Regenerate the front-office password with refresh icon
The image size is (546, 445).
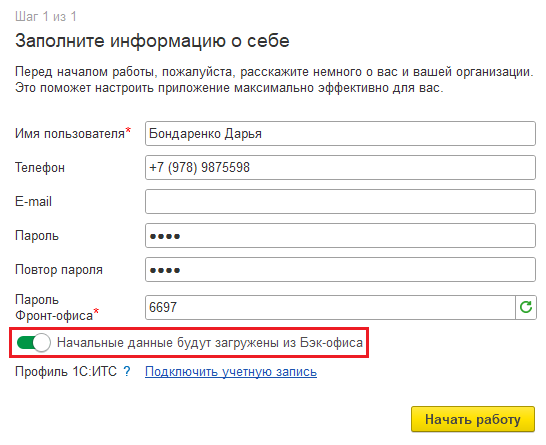526,307
